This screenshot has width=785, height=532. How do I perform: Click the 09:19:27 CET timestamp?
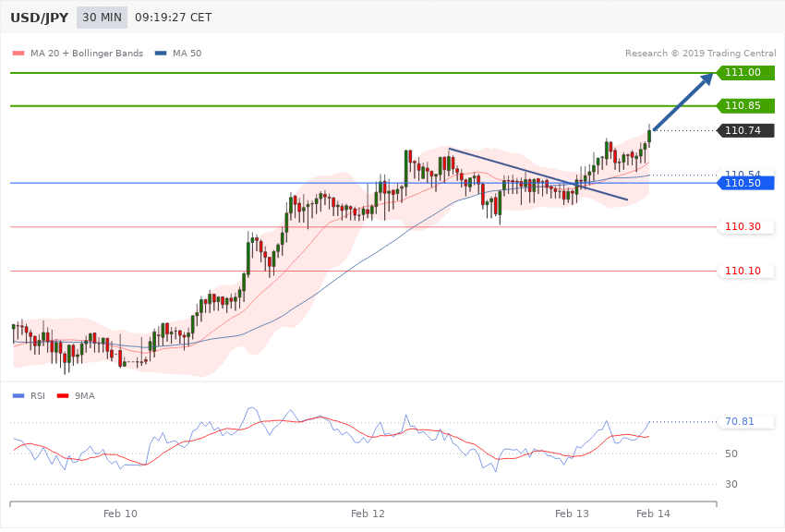click(174, 18)
